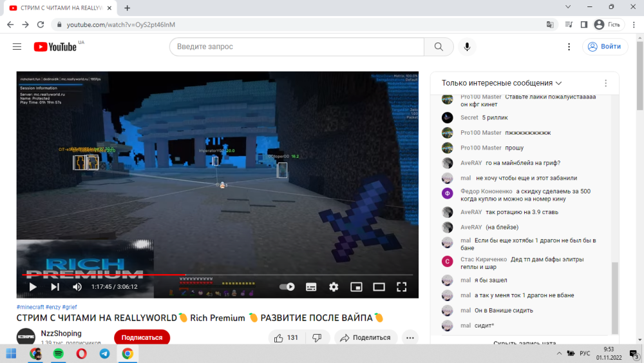
Task: Toggle subtitles on the player
Action: 311,287
